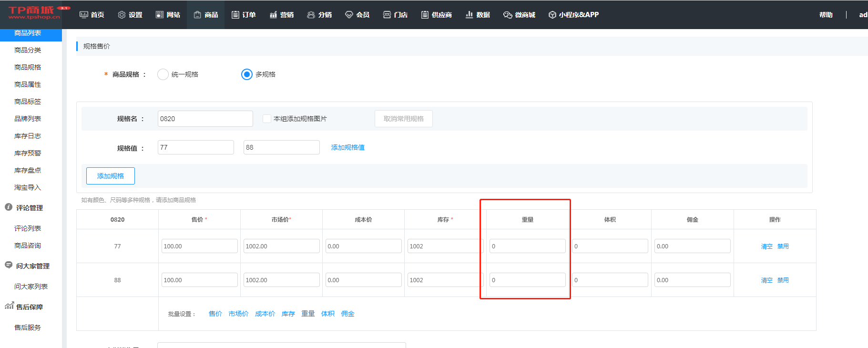
Task: Expand the 问大家管理 sidebar section
Action: (32, 266)
